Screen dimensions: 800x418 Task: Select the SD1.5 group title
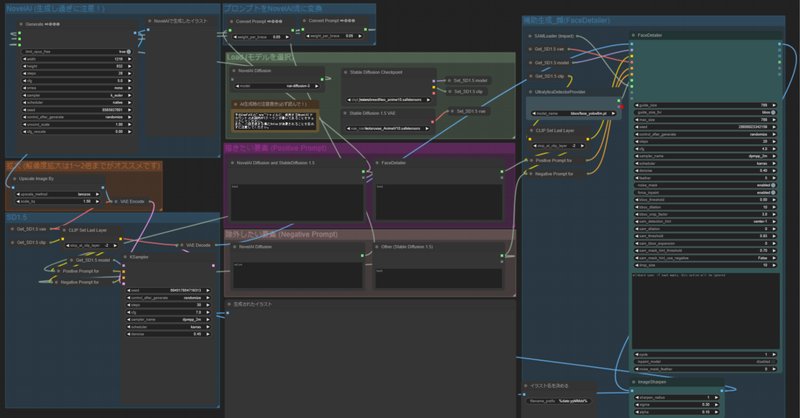point(17,217)
